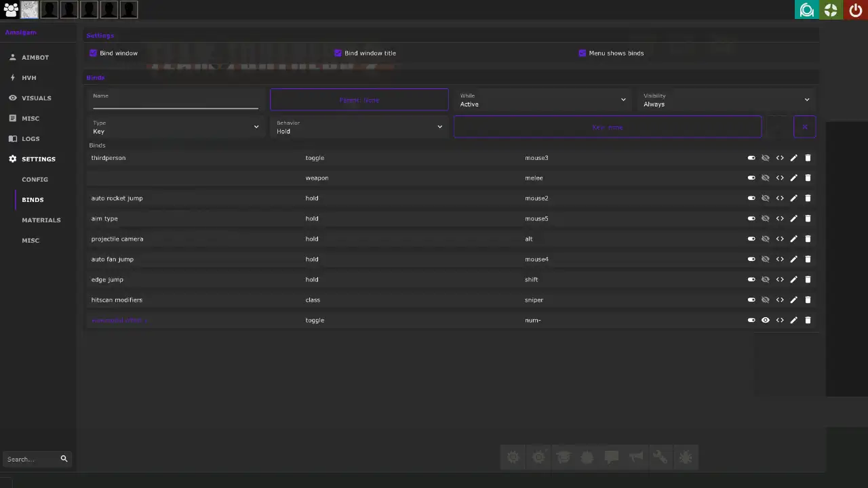Select the first player avatar thumbnail
Image resolution: width=868 pixels, height=488 pixels.
(x=30, y=9)
